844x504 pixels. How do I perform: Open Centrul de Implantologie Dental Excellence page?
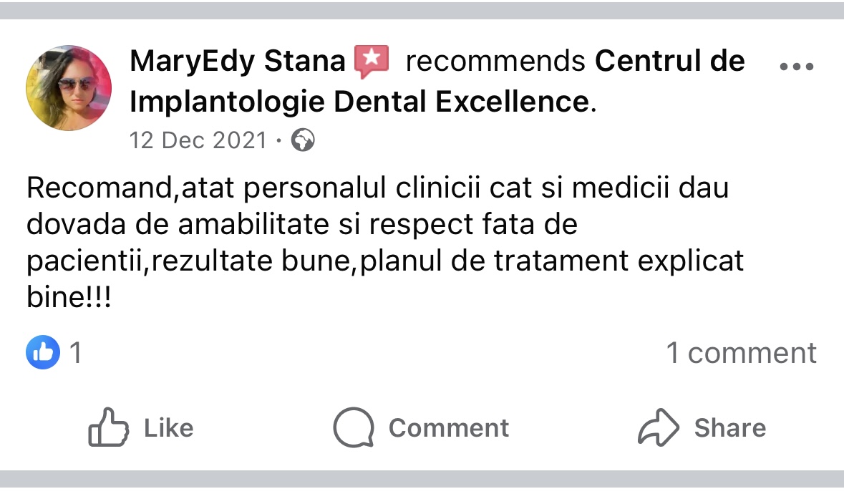click(x=437, y=81)
